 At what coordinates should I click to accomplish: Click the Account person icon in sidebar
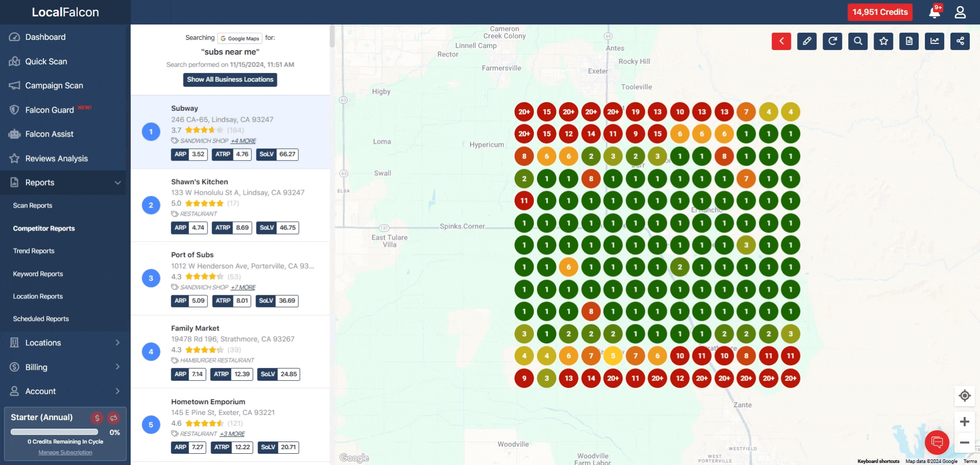[x=14, y=391]
